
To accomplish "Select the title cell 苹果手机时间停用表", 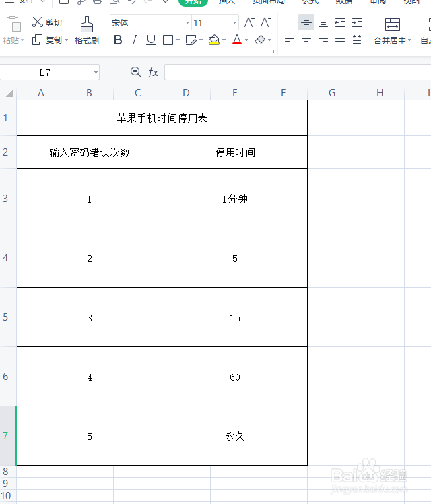I will [x=162, y=118].
